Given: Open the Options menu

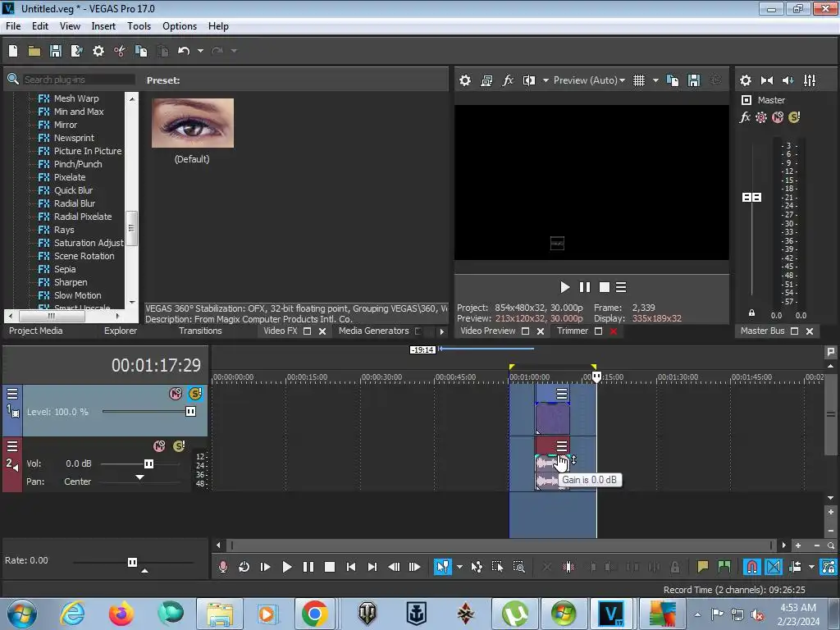Looking at the screenshot, I should [180, 26].
